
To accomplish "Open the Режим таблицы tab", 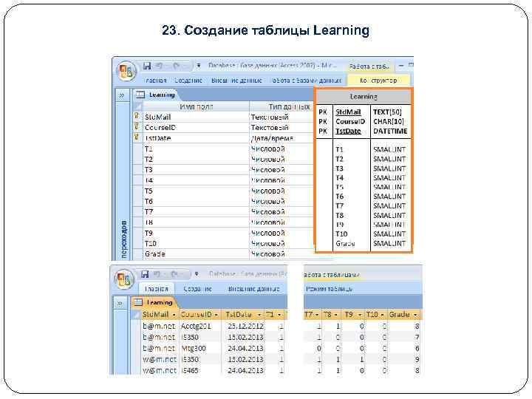I will click(329, 289).
